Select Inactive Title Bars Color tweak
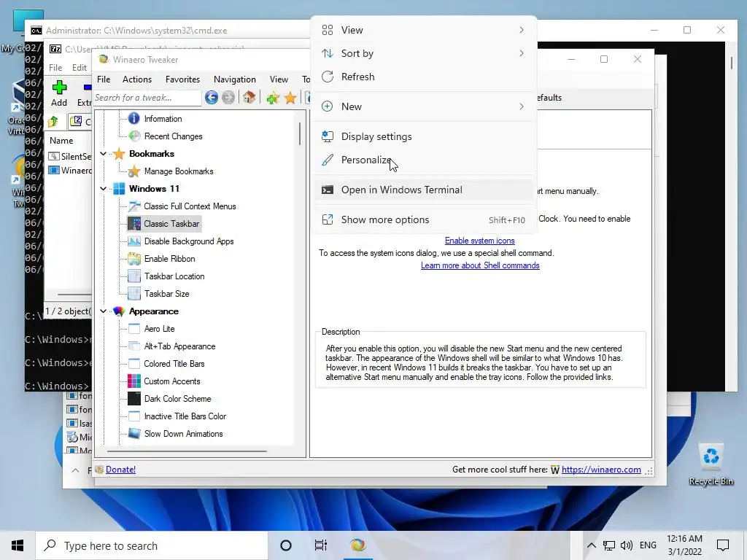Image resolution: width=747 pixels, height=560 pixels. (x=185, y=416)
